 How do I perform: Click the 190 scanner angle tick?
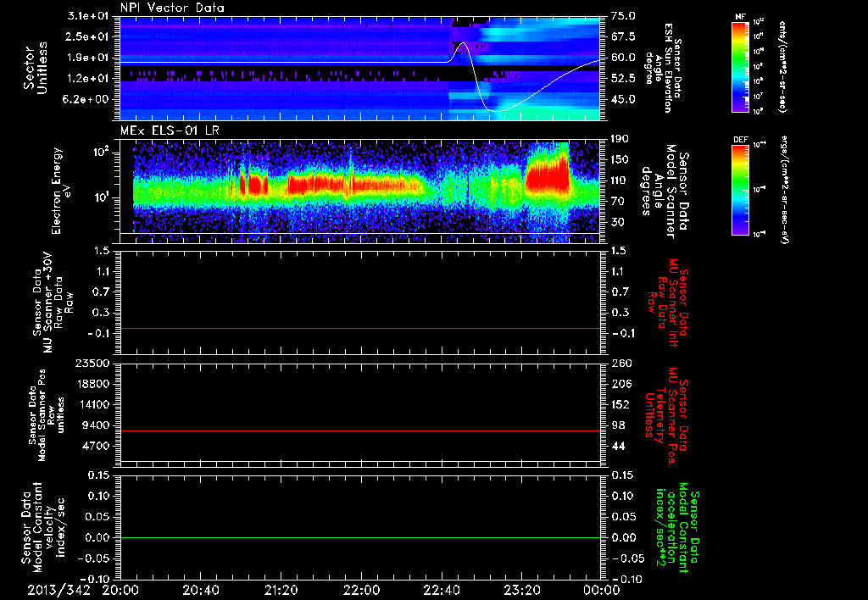[x=620, y=139]
